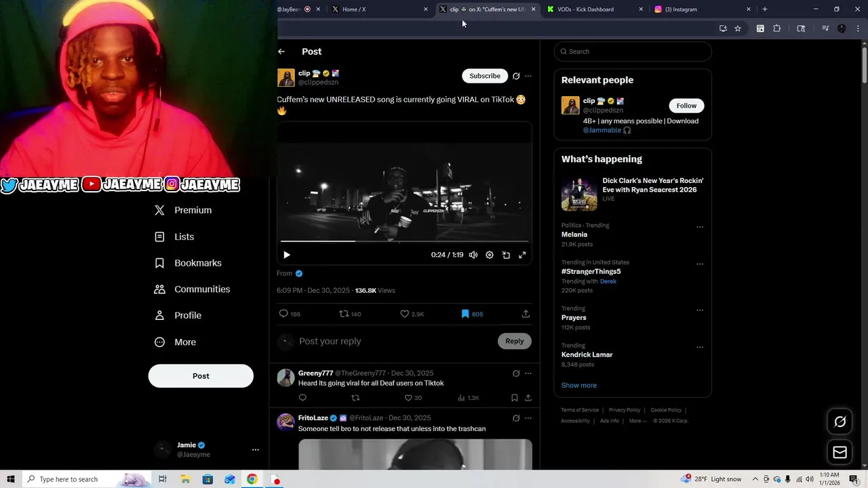Screen dimensions: 868x488
Task: Go back using the arrow beside Post
Action: 281,52
